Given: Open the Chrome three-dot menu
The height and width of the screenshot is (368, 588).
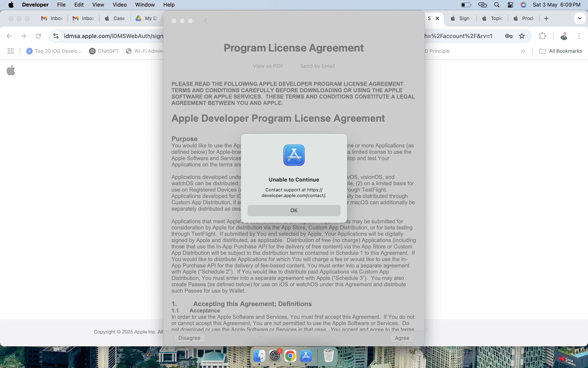Looking at the screenshot, I should tap(579, 36).
